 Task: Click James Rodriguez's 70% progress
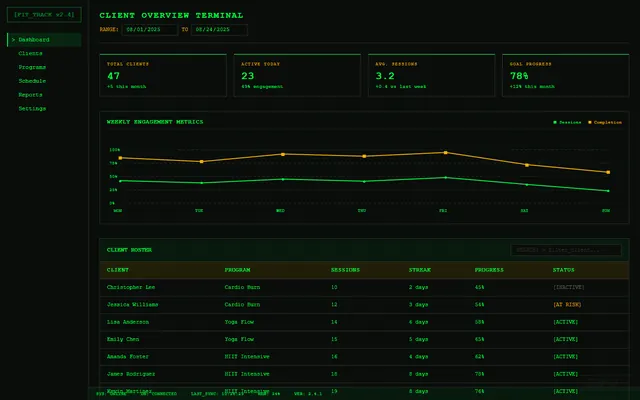tap(479, 374)
